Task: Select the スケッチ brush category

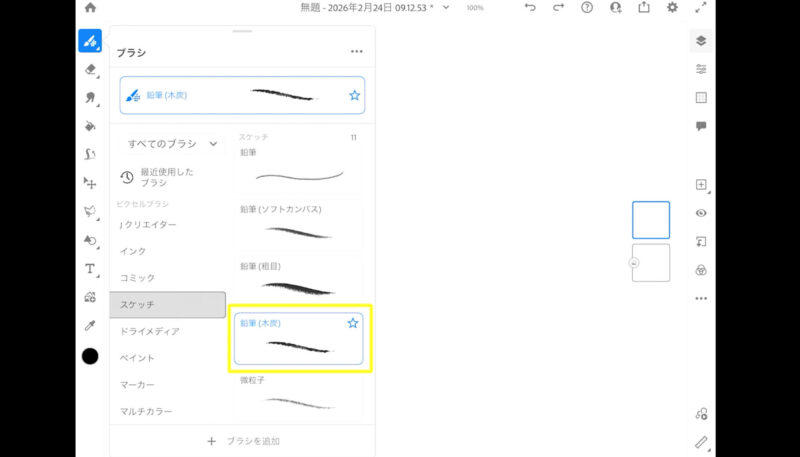Action: tap(168, 304)
